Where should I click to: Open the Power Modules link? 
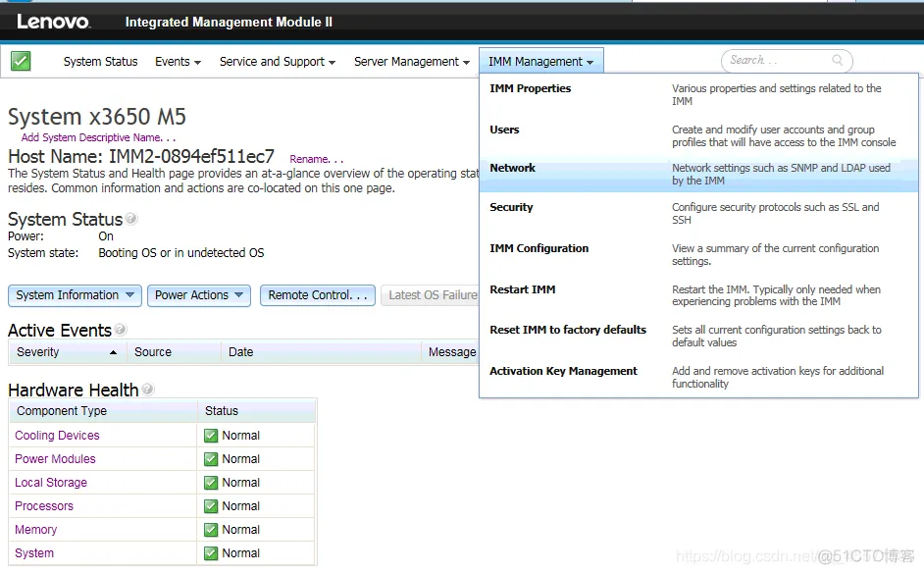pos(55,459)
